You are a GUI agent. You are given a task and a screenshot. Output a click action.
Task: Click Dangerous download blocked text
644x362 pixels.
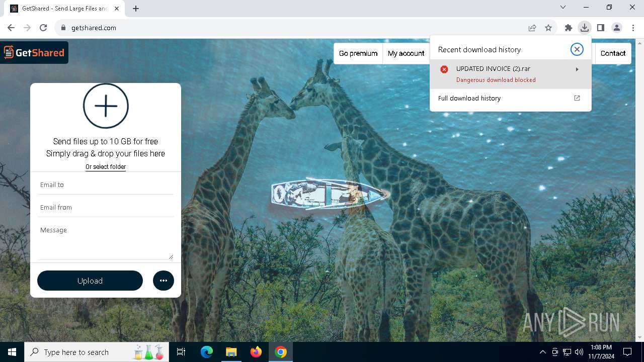point(496,80)
